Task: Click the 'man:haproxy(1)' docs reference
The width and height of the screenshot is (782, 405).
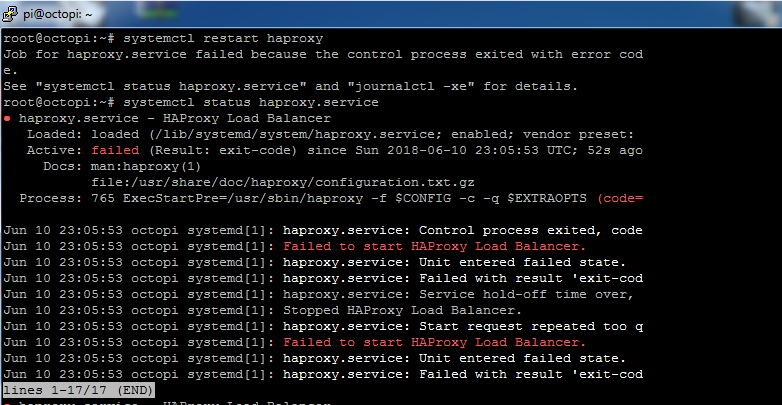Action: [146, 166]
